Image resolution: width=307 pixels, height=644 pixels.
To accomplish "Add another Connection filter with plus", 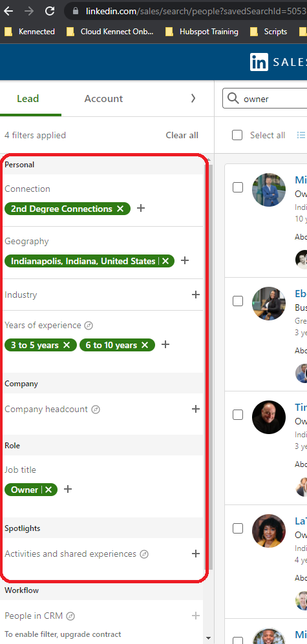I will click(141, 208).
